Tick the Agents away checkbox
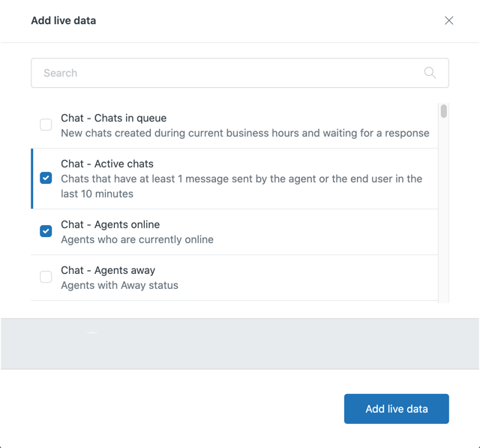The width and height of the screenshot is (480, 448). pos(46,277)
